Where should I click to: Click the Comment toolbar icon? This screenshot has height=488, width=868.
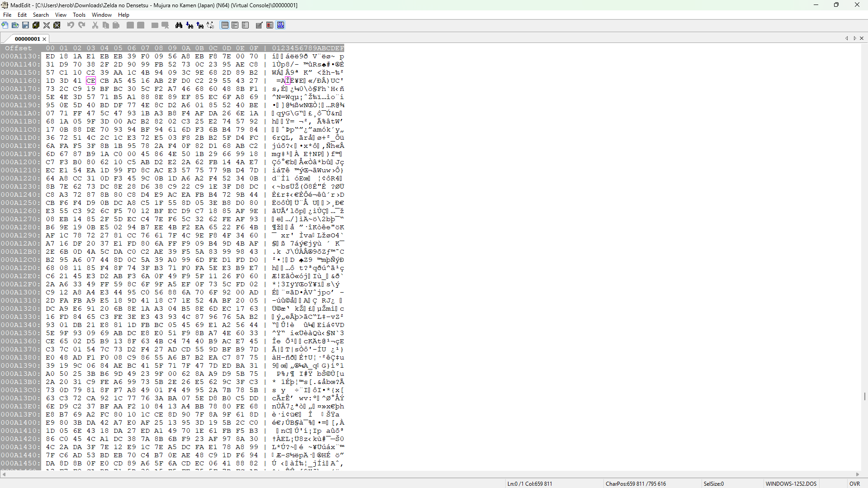(x=155, y=25)
